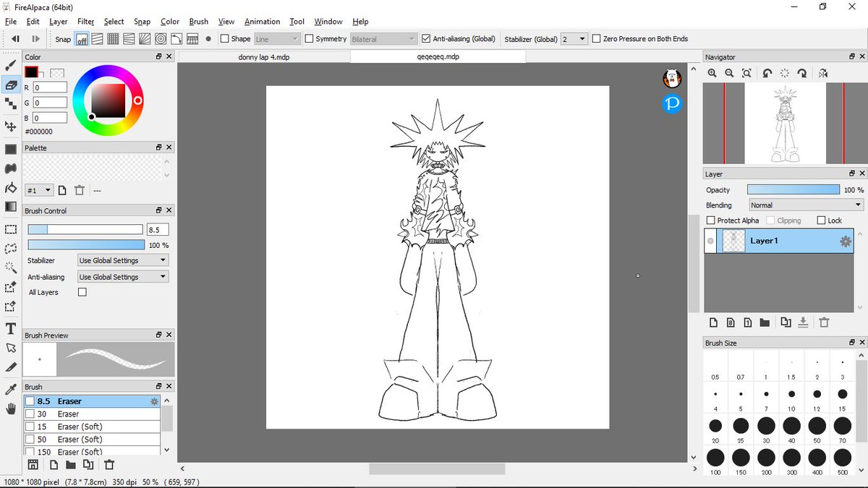Flip the view in Navigator
Viewport: 868px width, 488px height.
click(x=823, y=73)
